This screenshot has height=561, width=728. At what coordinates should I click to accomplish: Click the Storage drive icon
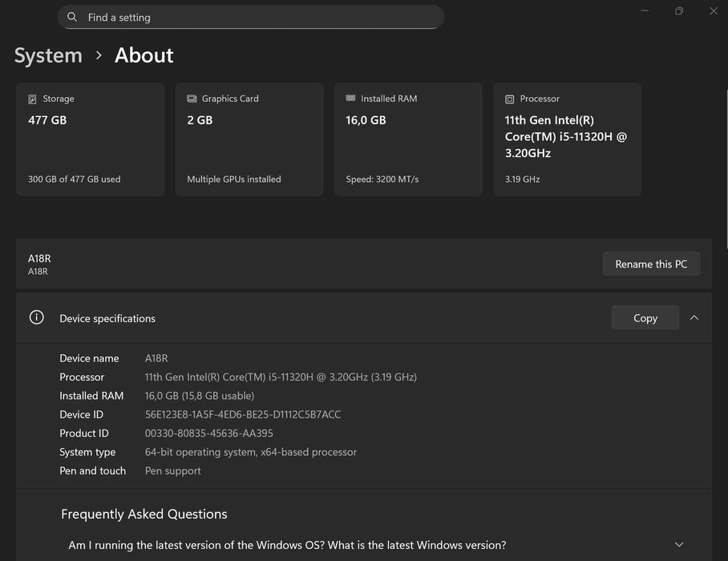32,99
